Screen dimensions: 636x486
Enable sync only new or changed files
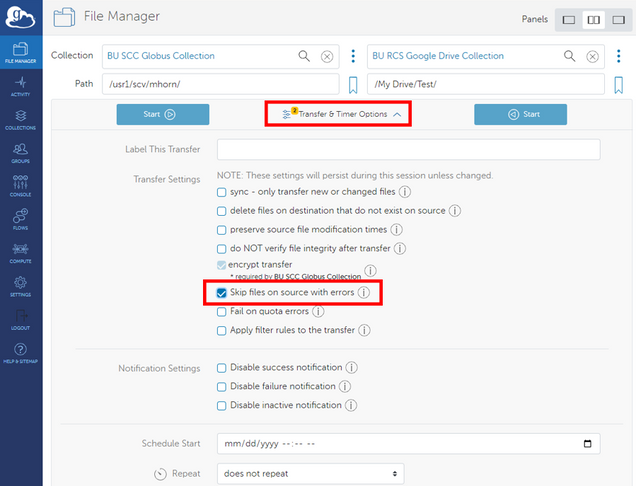point(221,192)
